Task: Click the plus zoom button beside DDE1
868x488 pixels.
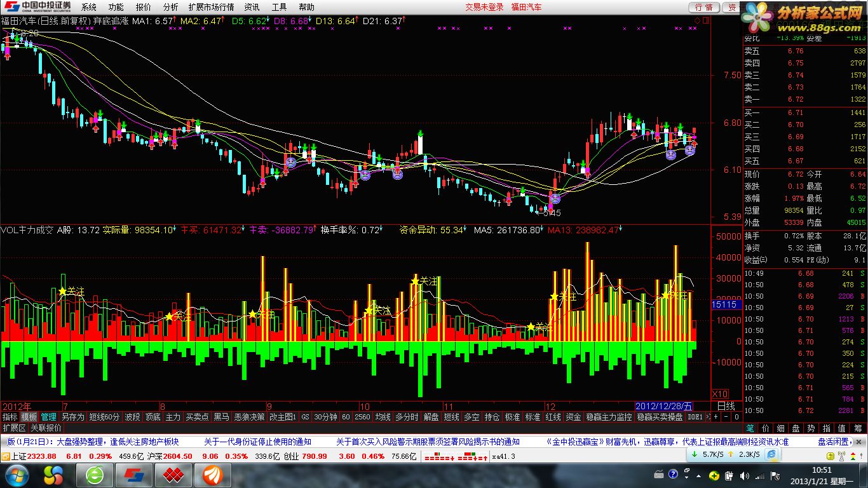Action: (715, 417)
